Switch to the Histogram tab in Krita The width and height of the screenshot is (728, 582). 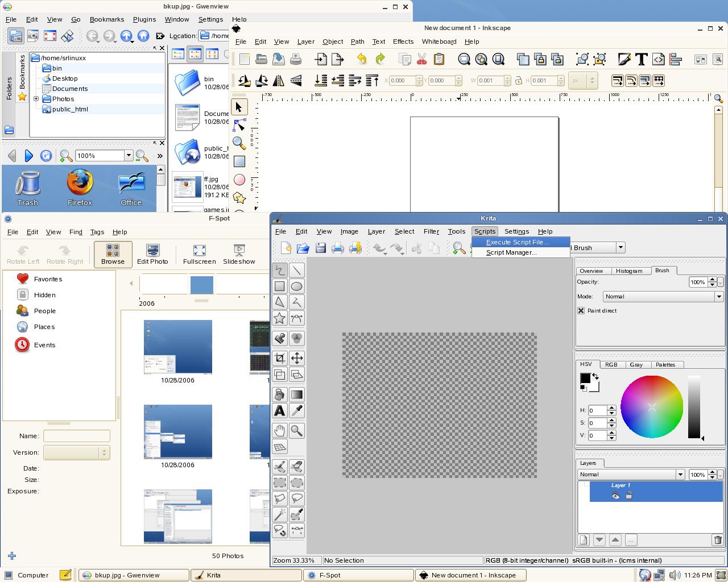coord(629,271)
